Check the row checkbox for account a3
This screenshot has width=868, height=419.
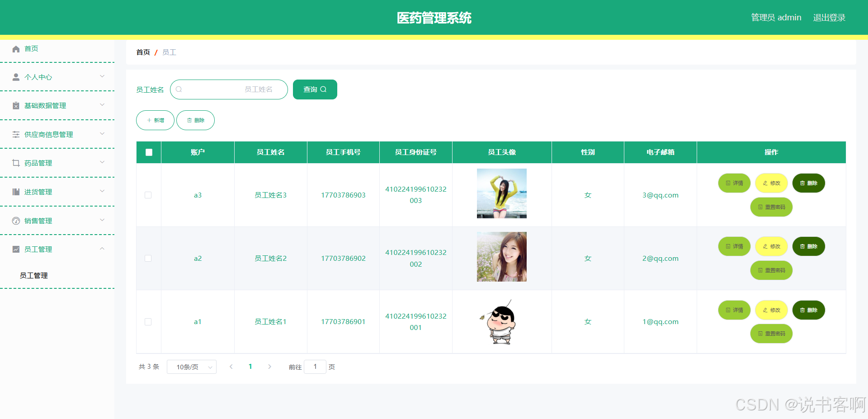(x=148, y=195)
